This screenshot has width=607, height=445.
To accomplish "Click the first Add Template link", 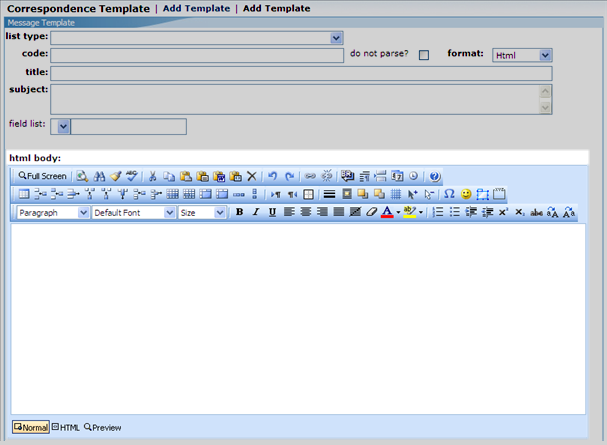I will [x=196, y=9].
